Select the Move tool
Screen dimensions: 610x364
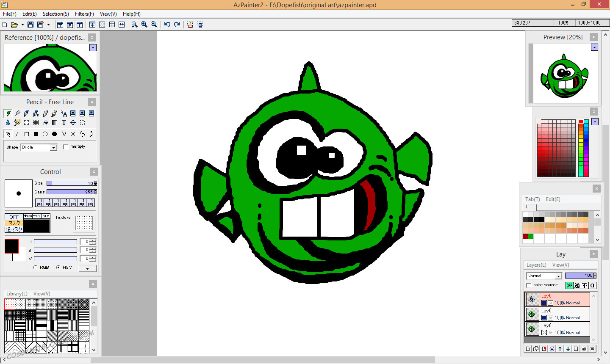pyautogui.click(x=73, y=123)
